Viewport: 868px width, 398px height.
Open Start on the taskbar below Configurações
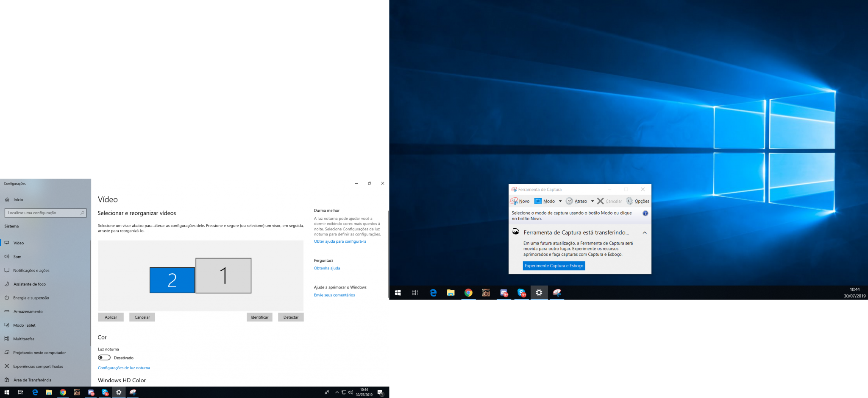point(7,392)
